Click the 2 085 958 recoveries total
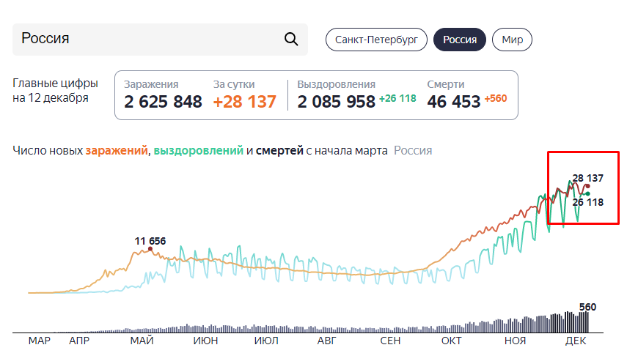627x364 pixels. (x=337, y=102)
